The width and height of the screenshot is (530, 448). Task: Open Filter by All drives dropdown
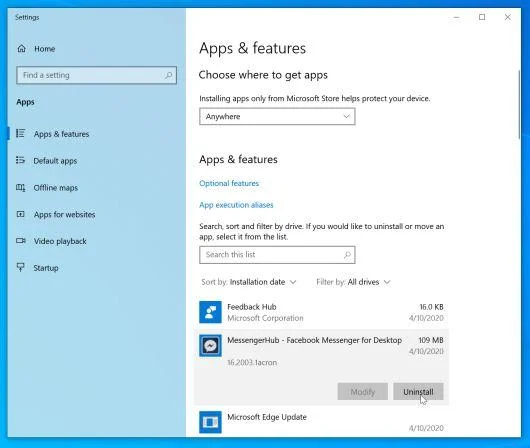point(354,282)
